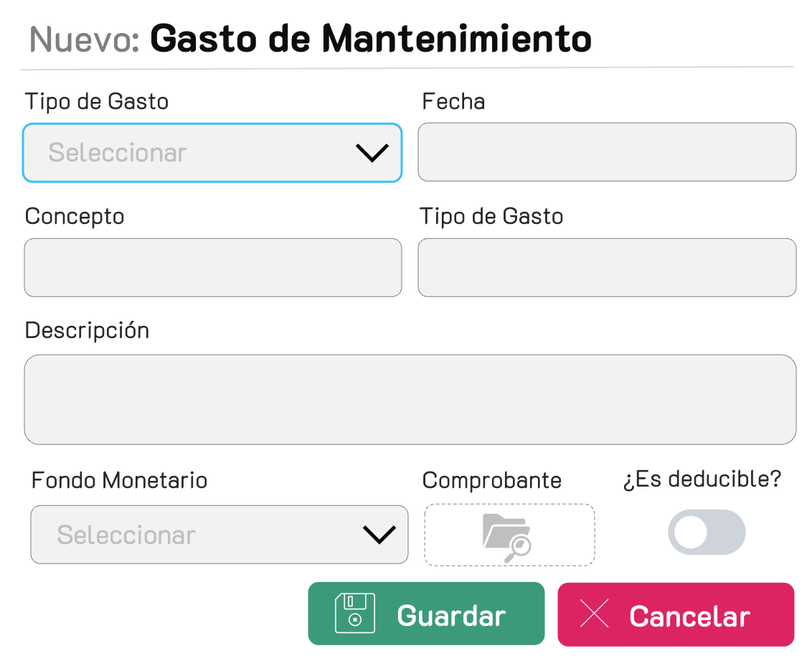Focus the Fecha date field
812x661 pixels.
(607, 152)
